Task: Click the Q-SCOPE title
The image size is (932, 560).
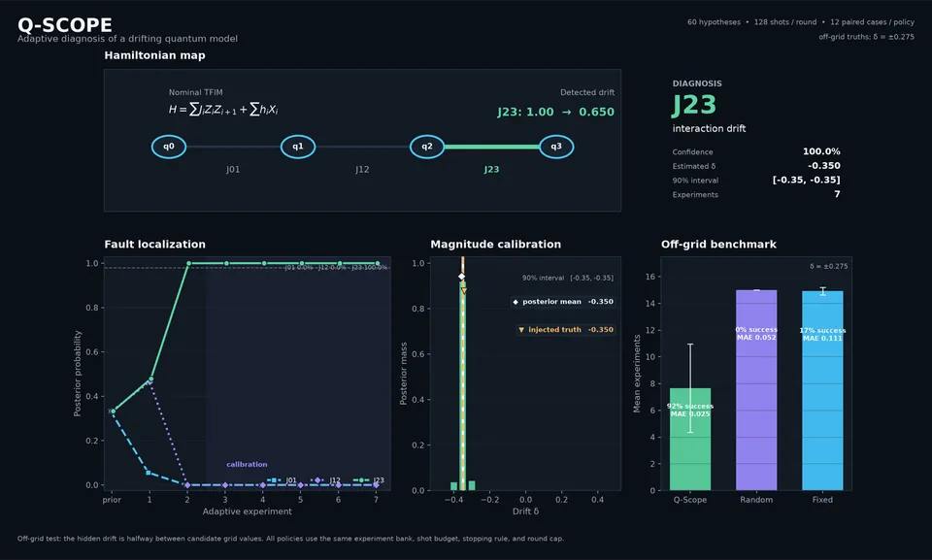Action: pyautogui.click(x=65, y=25)
